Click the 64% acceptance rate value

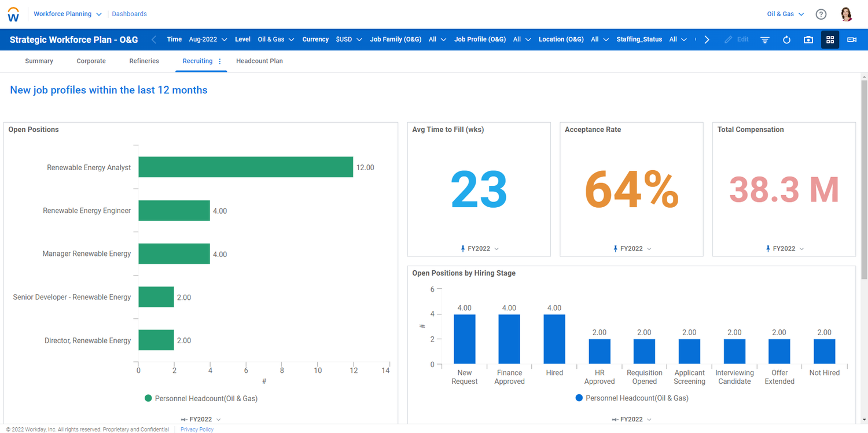pyautogui.click(x=632, y=189)
